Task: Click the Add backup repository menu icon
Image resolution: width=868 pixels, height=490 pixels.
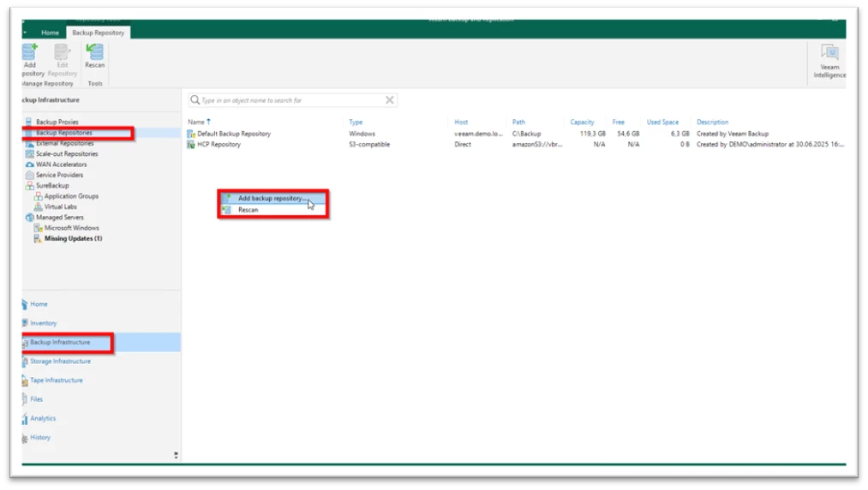Action: (x=226, y=198)
